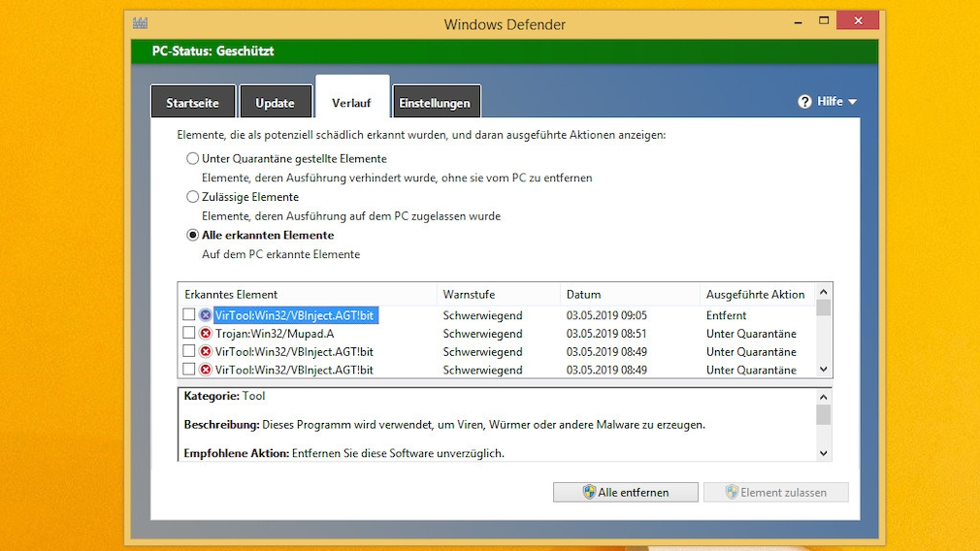Image resolution: width=980 pixels, height=551 pixels.
Task: Click the Beschreibung text line
Action: pos(444,425)
